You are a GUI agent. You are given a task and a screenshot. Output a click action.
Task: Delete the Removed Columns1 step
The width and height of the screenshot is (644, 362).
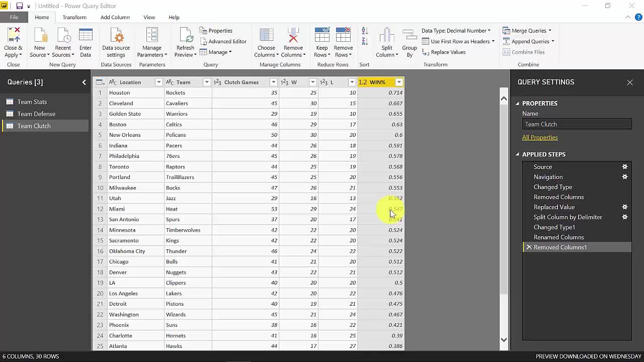coord(529,247)
